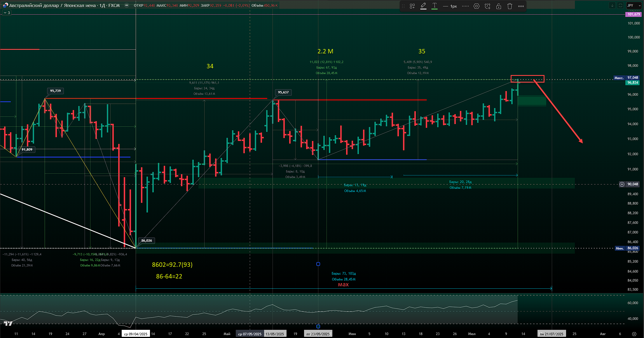Click the Мин. 86,026 price label
This screenshot has height=338, width=644.
[x=627, y=248]
